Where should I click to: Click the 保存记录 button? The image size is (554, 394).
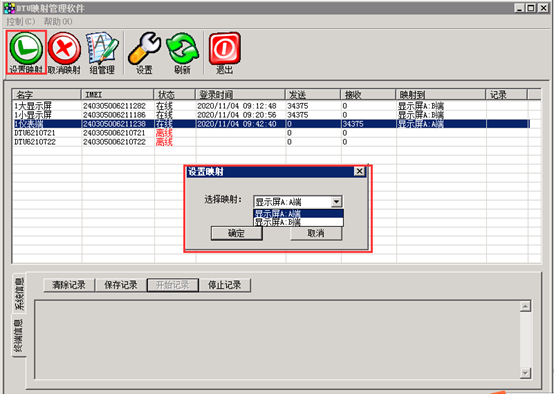[121, 285]
